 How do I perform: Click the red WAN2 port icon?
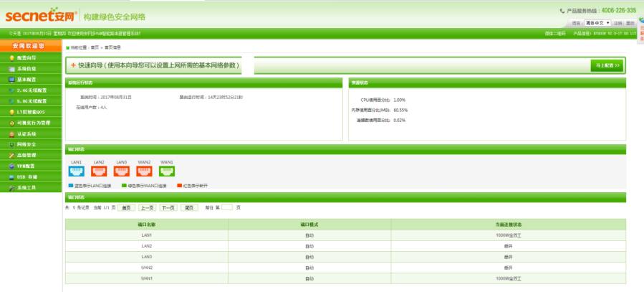click(x=144, y=171)
